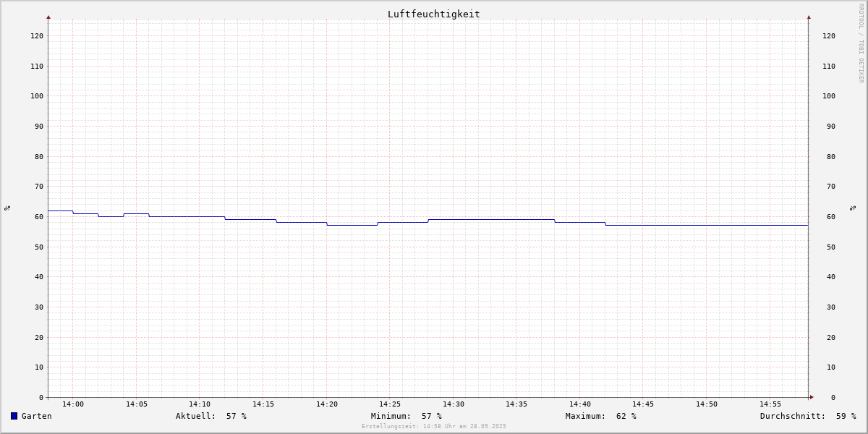Click the Erstellungszeit timestamp text

[434, 426]
